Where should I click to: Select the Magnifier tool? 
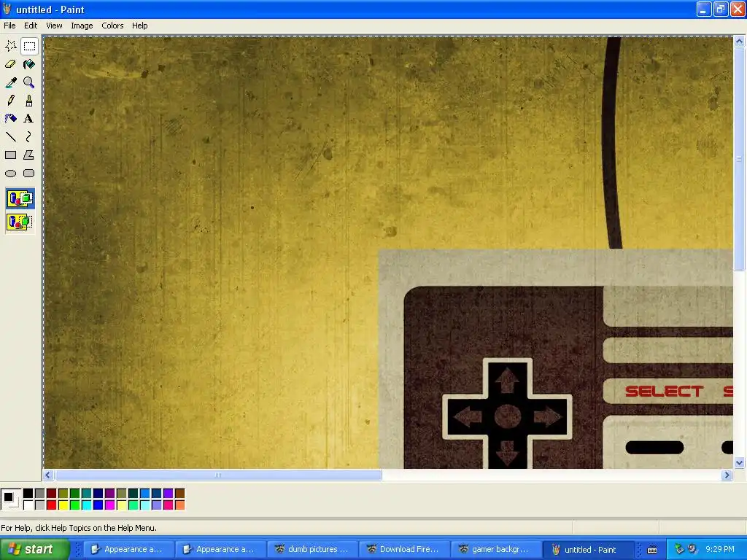[x=29, y=82]
